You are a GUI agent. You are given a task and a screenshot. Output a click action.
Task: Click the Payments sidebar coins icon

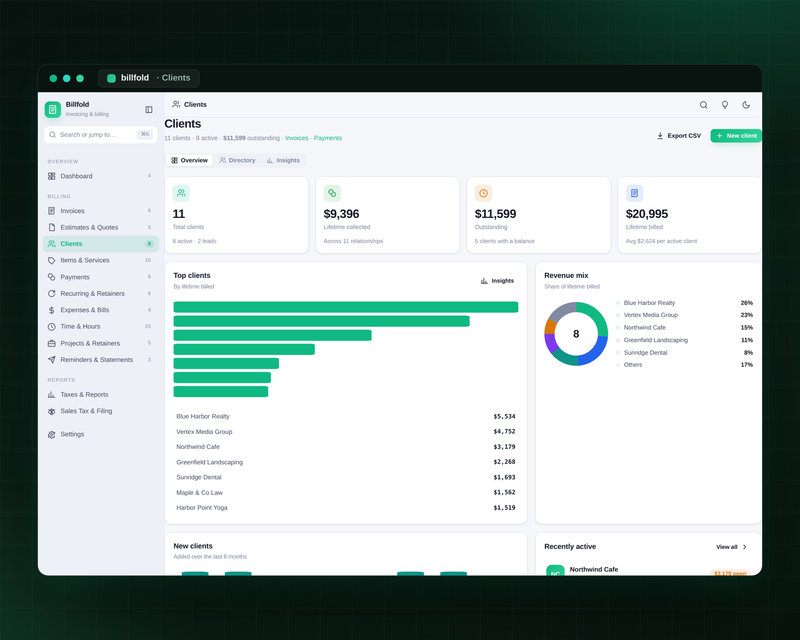point(52,277)
